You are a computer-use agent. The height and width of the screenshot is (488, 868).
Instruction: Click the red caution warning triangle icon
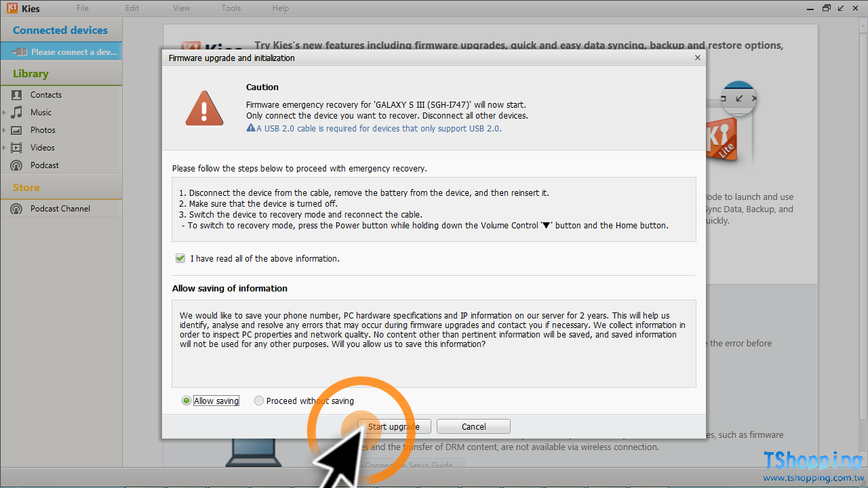pos(204,108)
